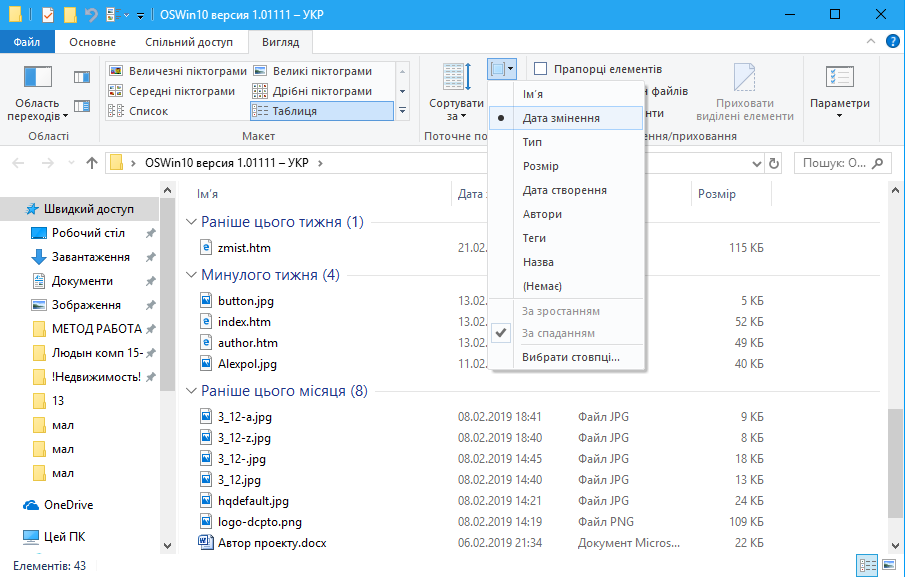Open address bar history dropdown

coord(757,164)
